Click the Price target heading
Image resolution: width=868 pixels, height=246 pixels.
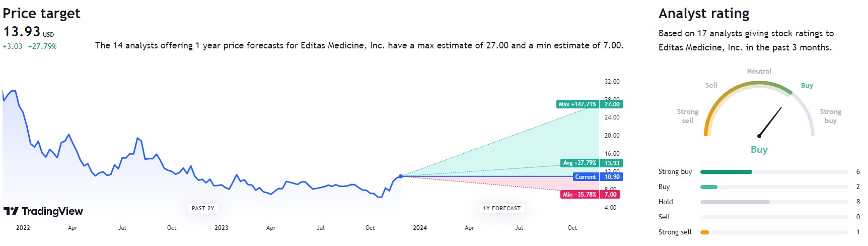pyautogui.click(x=41, y=14)
